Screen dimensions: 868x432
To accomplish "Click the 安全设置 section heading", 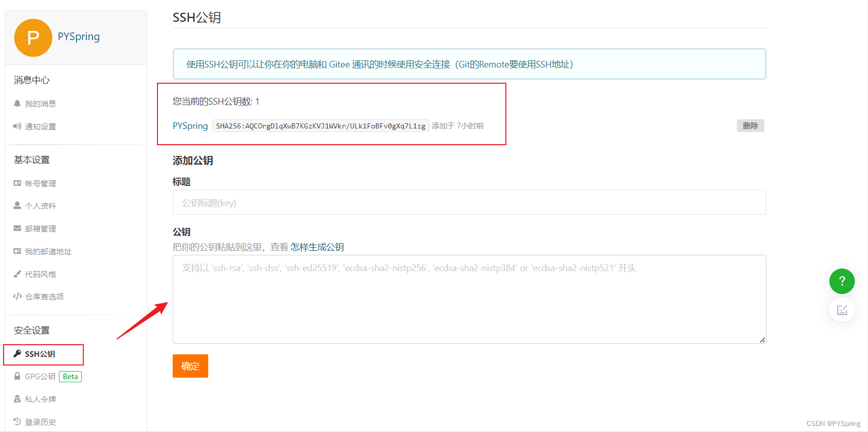I will click(x=31, y=330).
